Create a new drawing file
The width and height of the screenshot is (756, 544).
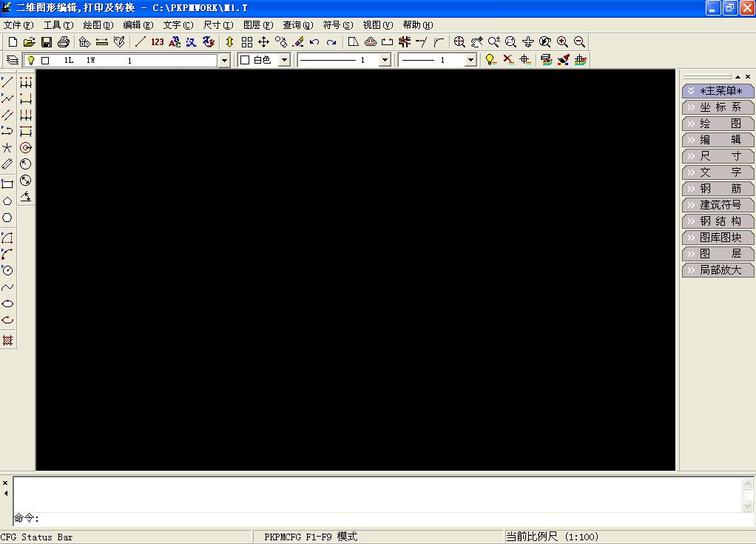[x=13, y=42]
